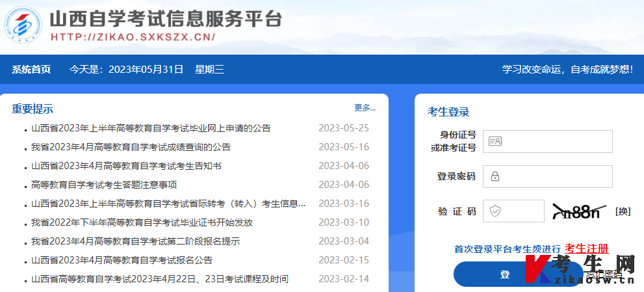
Task: Focus the 验证码 input field
Action: point(513,211)
